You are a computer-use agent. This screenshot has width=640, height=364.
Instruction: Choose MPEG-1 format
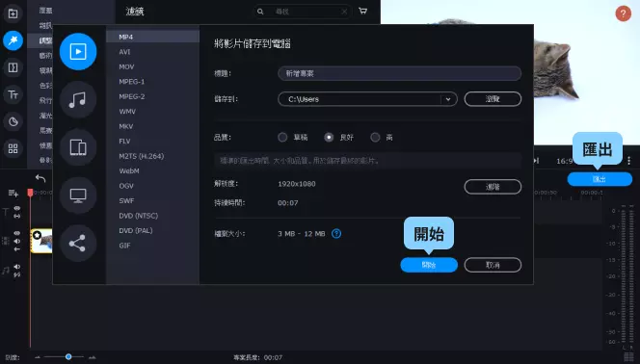152,82
